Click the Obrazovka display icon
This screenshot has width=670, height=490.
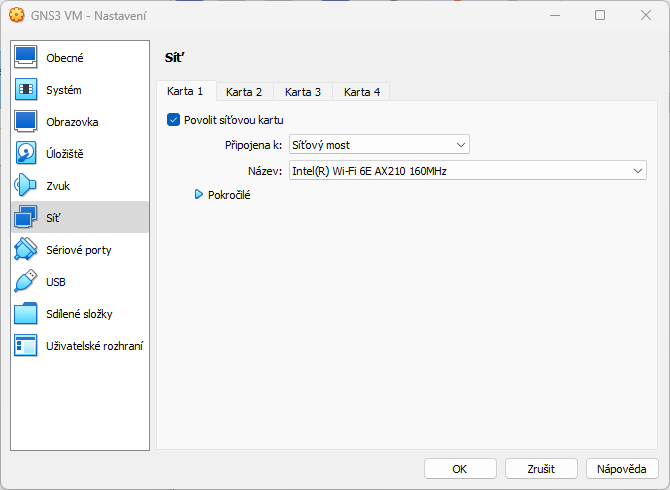point(26,121)
